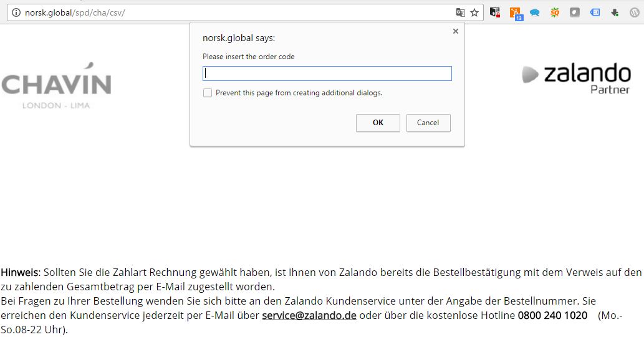
Task: Open the HubSpot extension with badge 13
Action: [515, 12]
